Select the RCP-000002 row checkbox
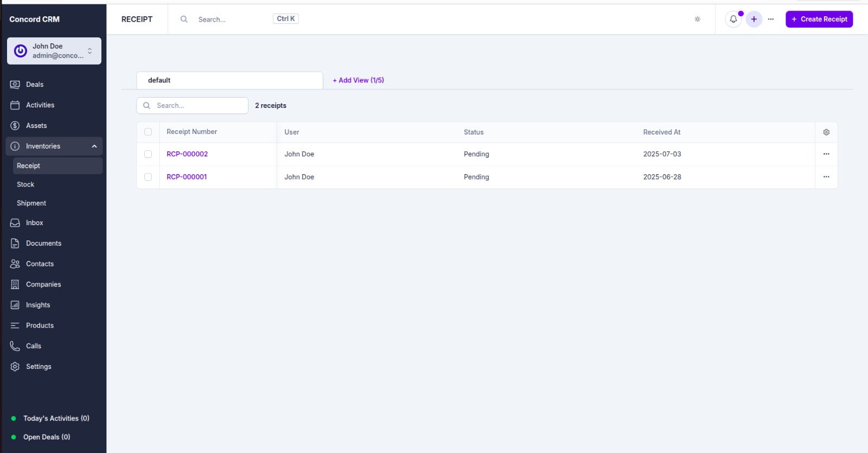 click(x=148, y=154)
